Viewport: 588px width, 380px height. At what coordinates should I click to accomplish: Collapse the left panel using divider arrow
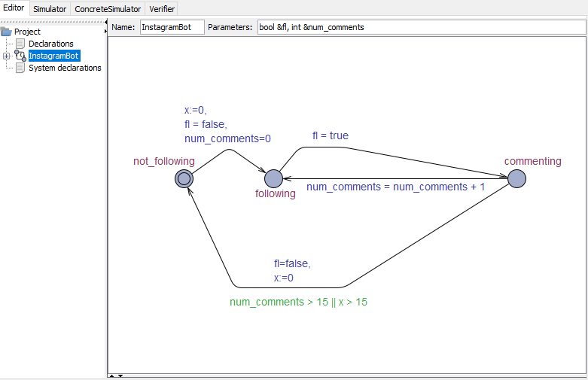tap(105, 21)
